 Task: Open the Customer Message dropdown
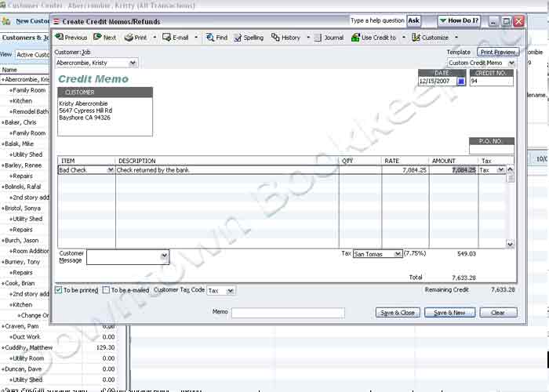click(164, 256)
